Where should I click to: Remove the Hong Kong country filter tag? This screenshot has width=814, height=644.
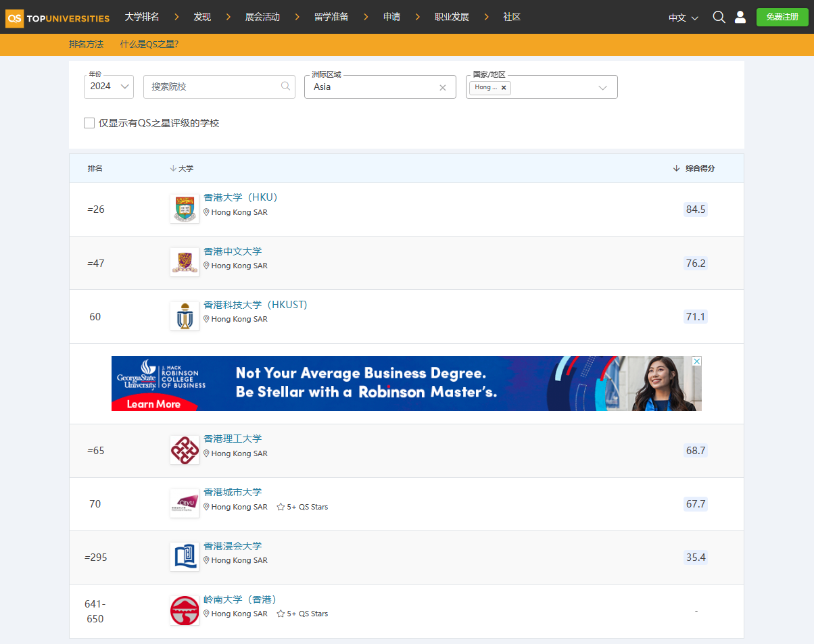tap(504, 87)
